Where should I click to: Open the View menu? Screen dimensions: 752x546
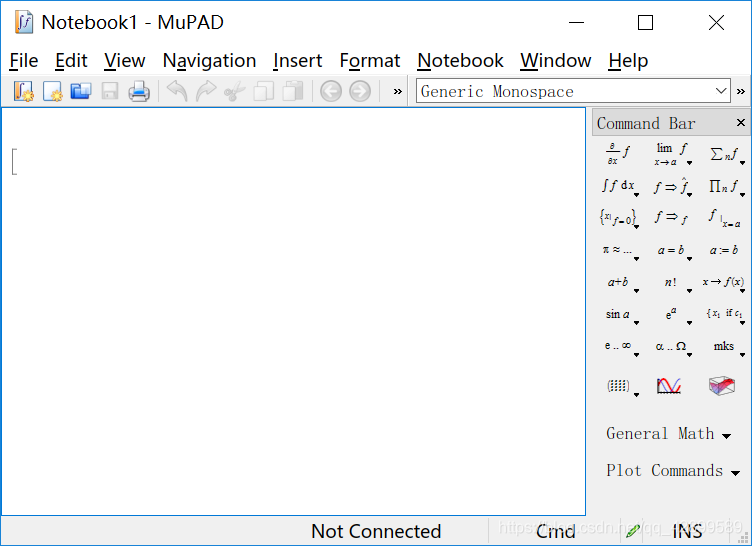pos(125,60)
